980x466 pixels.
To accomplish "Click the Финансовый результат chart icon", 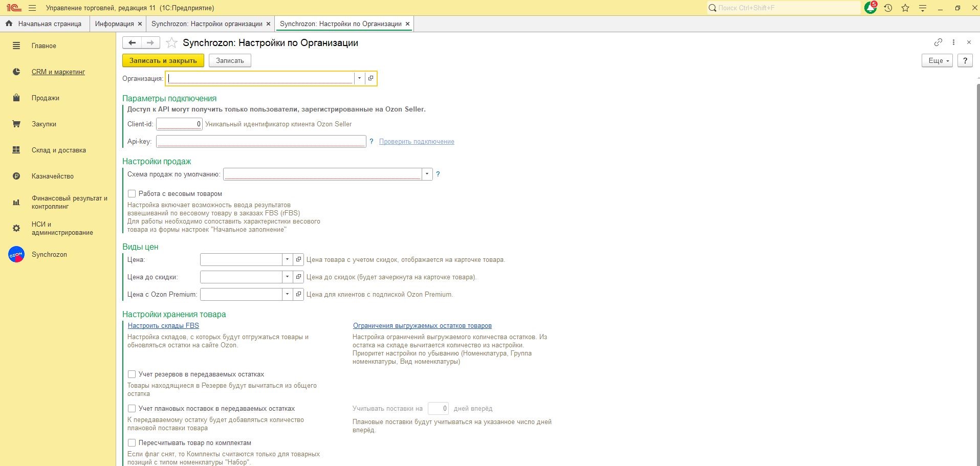I will [x=16, y=203].
